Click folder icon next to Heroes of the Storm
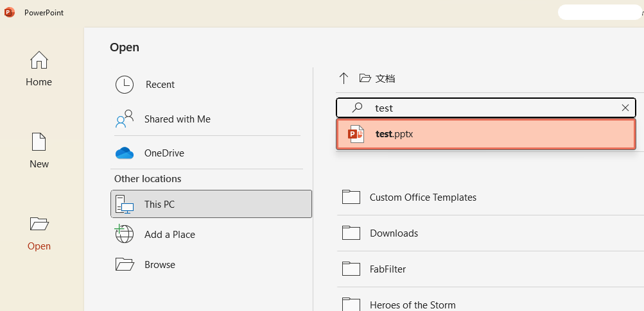This screenshot has height=311, width=644. (351, 304)
